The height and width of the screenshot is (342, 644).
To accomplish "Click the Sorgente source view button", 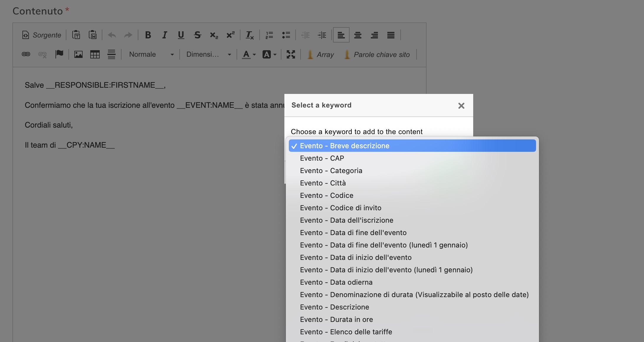I will pyautogui.click(x=42, y=35).
